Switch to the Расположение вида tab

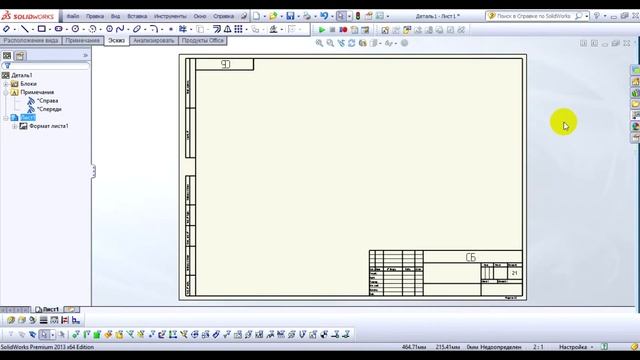[31, 41]
